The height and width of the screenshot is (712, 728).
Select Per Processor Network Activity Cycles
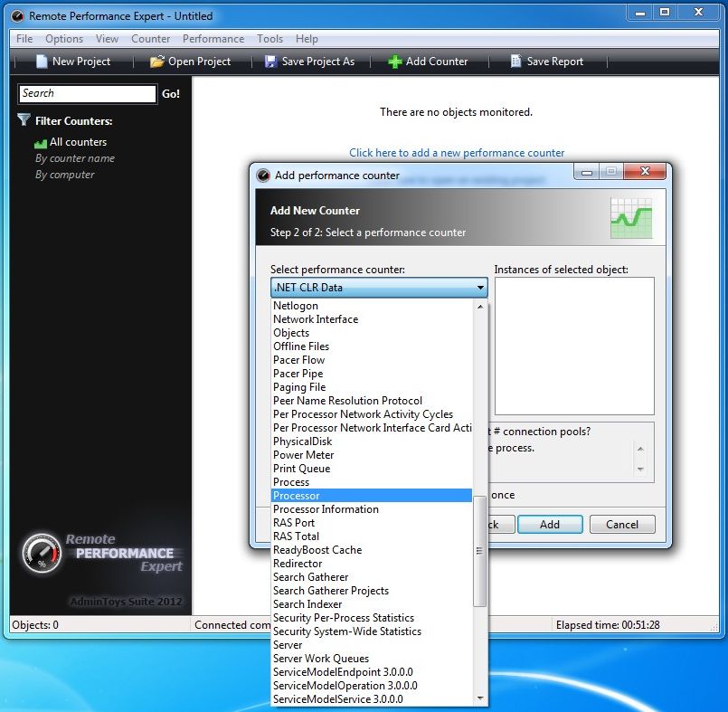tap(372, 414)
